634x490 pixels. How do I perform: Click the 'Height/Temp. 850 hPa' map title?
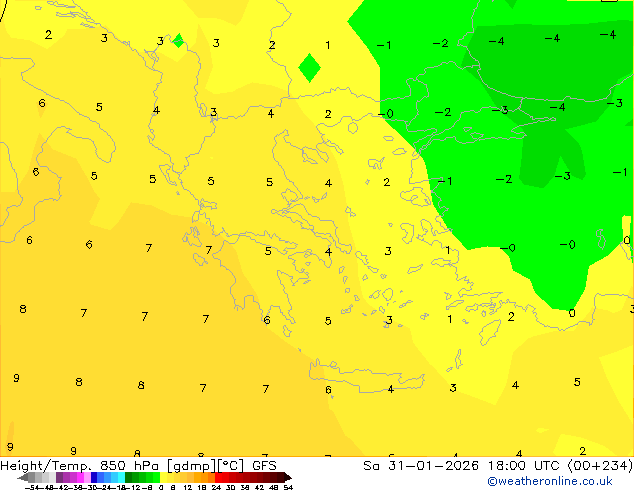(x=80, y=466)
